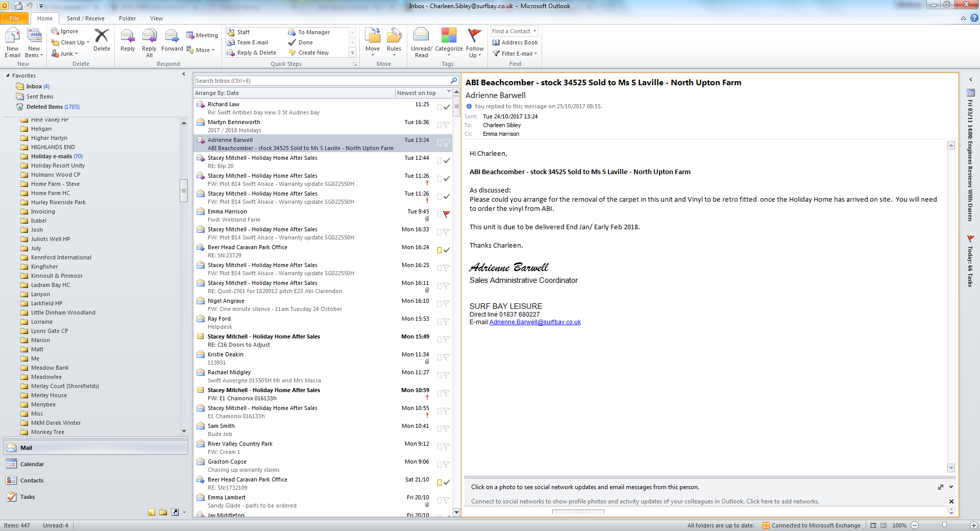
Task: Open the Mail navigation button
Action: 96,448
